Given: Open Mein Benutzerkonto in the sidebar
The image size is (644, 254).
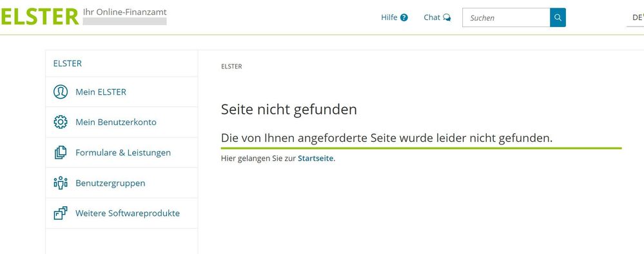Looking at the screenshot, I should (122, 122).
